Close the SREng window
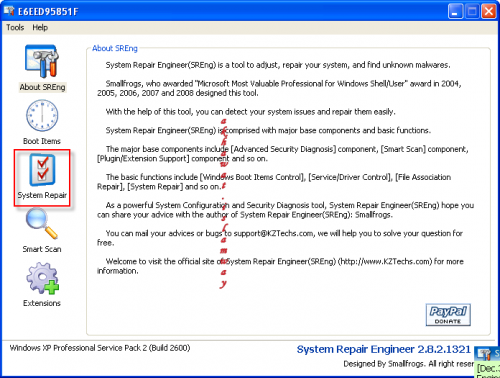 [489, 12]
